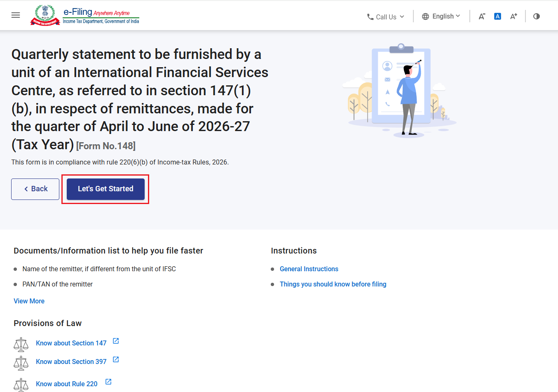Open Know about Rule 220 link
This screenshot has width=558, height=392.
click(x=67, y=384)
